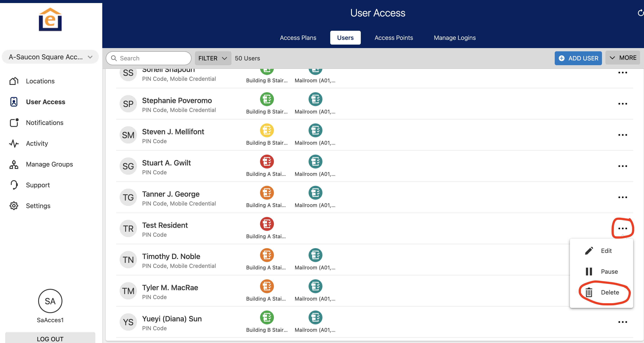Viewport: 644px width, 343px height.
Task: Expand the MORE options dropdown
Action: (x=623, y=58)
